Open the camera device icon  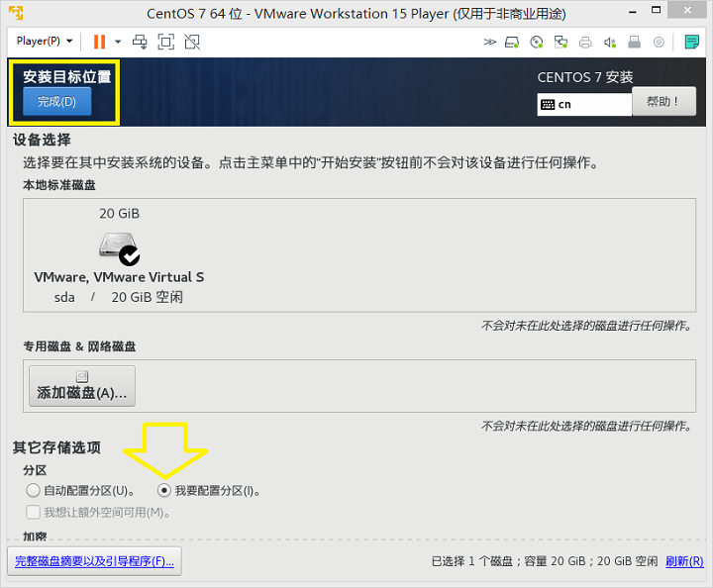(659, 43)
